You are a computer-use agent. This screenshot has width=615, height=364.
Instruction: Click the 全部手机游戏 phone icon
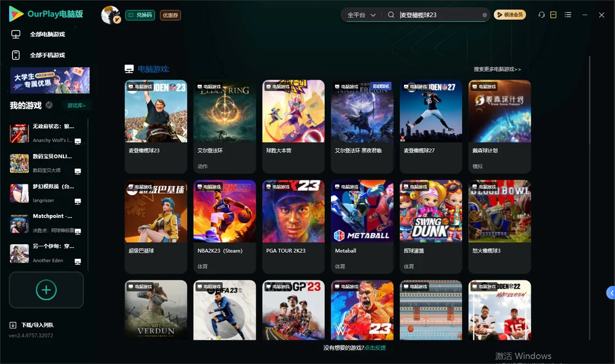point(16,55)
